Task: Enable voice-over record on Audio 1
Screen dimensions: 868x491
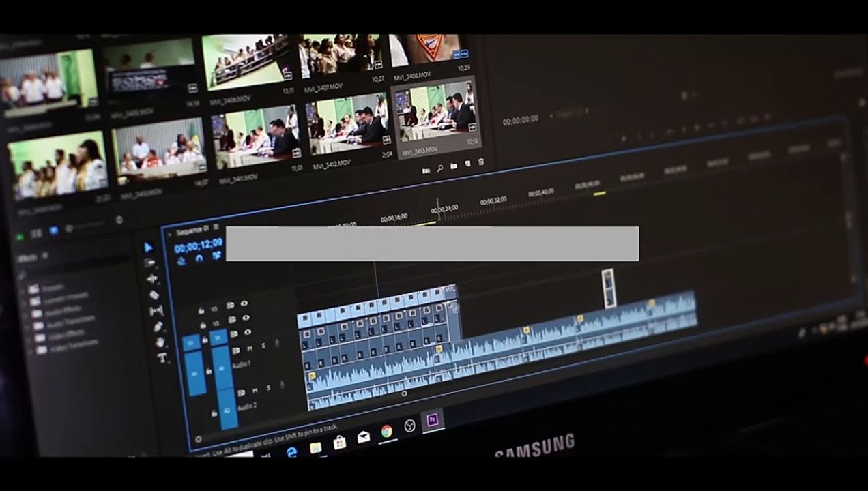Action: click(x=277, y=344)
